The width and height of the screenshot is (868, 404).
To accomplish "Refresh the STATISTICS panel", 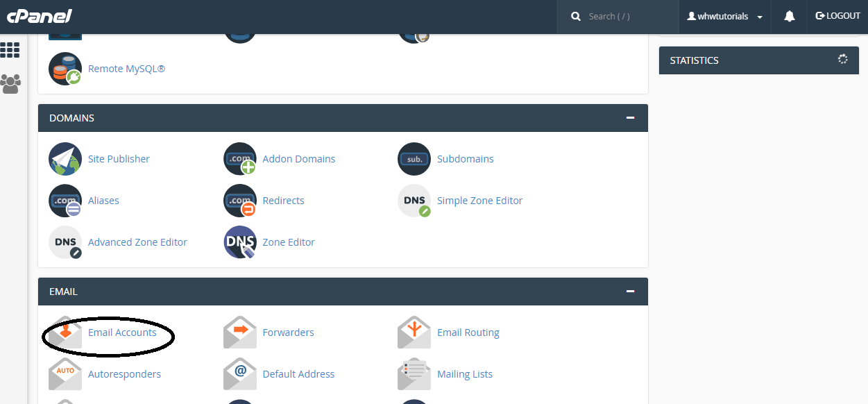I will click(842, 60).
